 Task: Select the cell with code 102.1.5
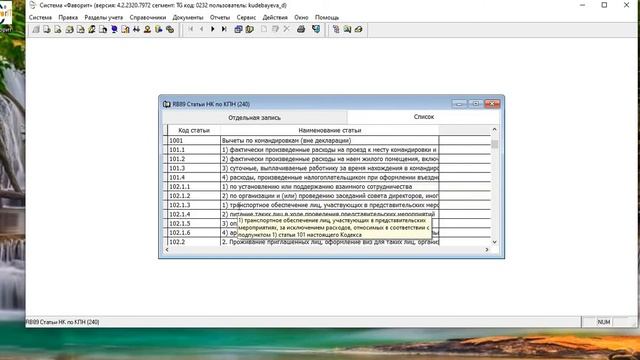(x=194, y=224)
